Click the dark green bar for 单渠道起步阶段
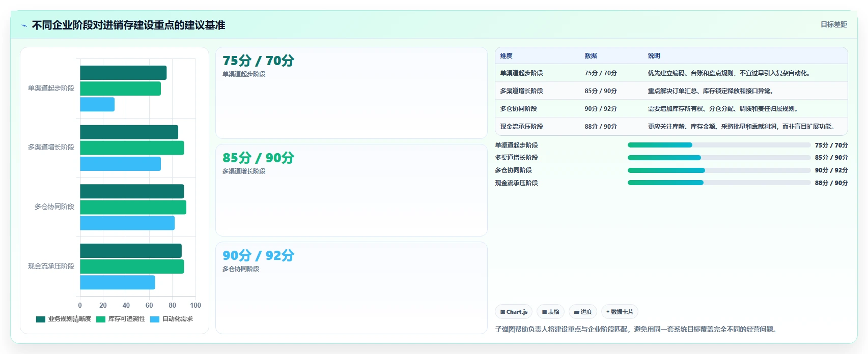The width and height of the screenshot is (868, 354). (x=123, y=73)
